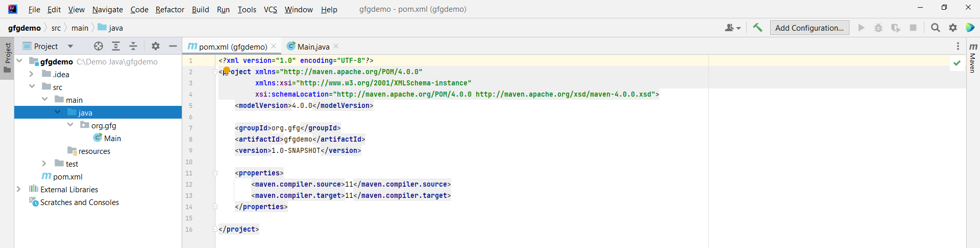Image resolution: width=980 pixels, height=248 pixels.
Task: Click the Build project hammer icon
Action: [757, 28]
